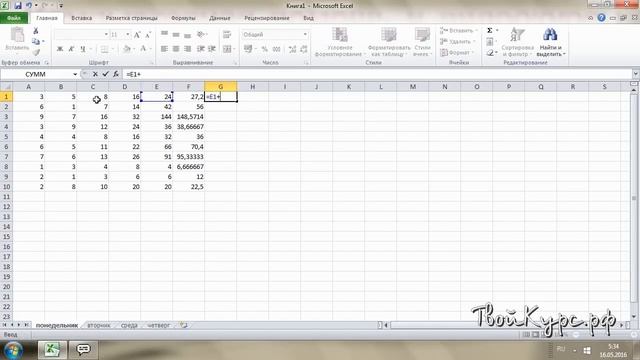Switch to the Вставка ribbon tab
The height and width of the screenshot is (360, 640).
[x=82, y=18]
